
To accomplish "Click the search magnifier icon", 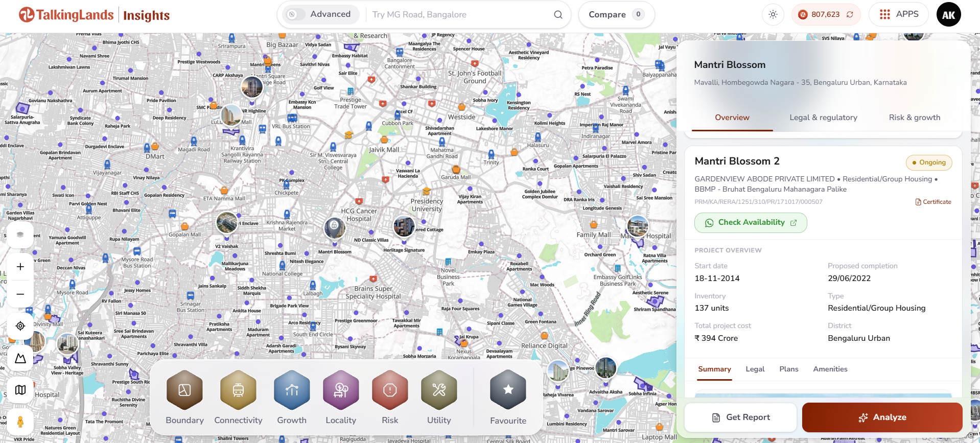I will coord(558,15).
